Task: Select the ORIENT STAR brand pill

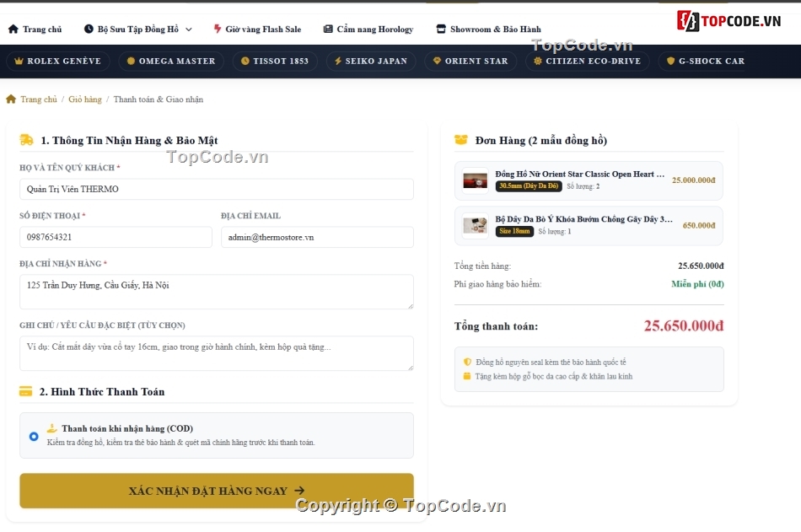Action: click(470, 61)
